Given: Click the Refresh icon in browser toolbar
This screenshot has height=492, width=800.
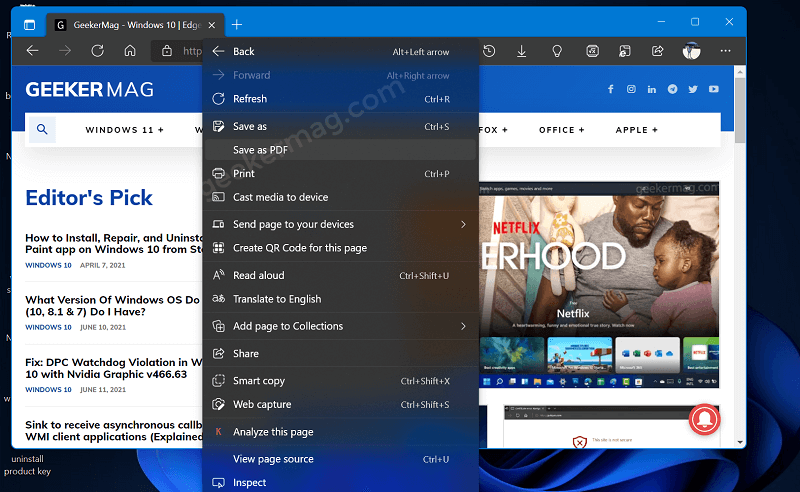Looking at the screenshot, I should (97, 51).
